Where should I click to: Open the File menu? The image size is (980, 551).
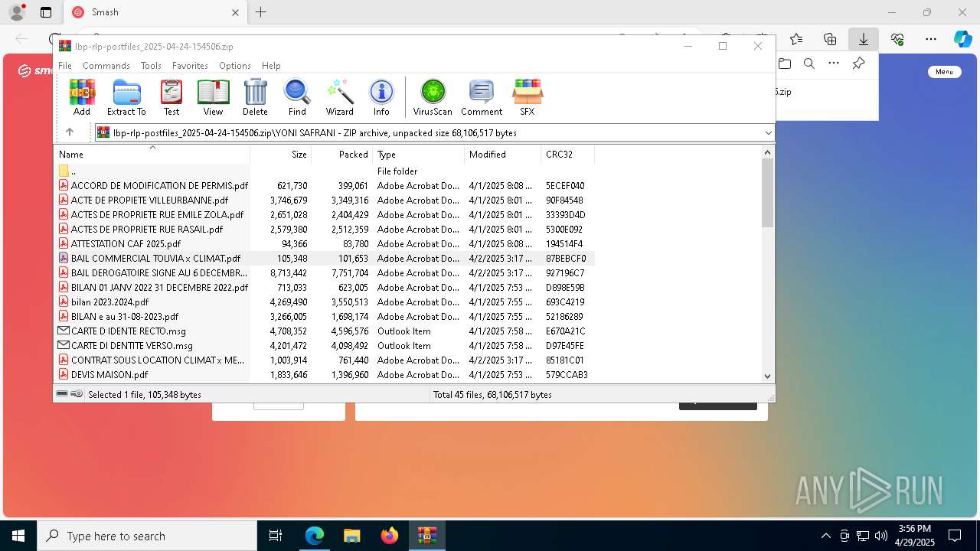point(65,66)
